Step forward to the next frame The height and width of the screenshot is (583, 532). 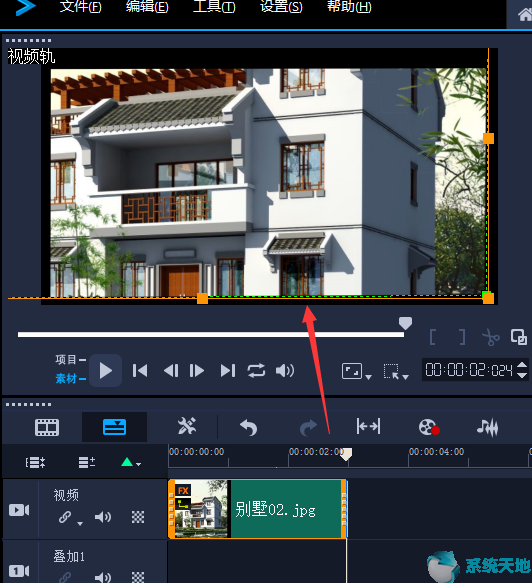pos(197,371)
